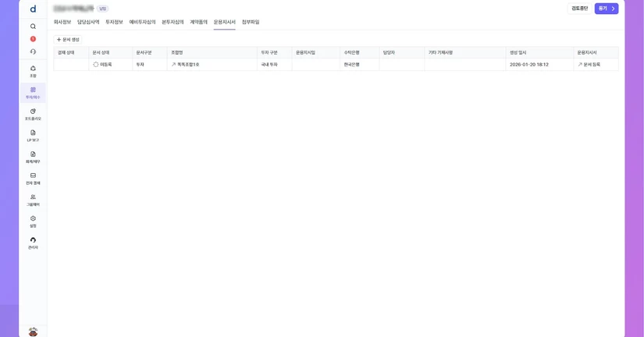The height and width of the screenshot is (337, 644).
Task: Open the 전자 결재 sidebar section
Action: tap(33, 179)
